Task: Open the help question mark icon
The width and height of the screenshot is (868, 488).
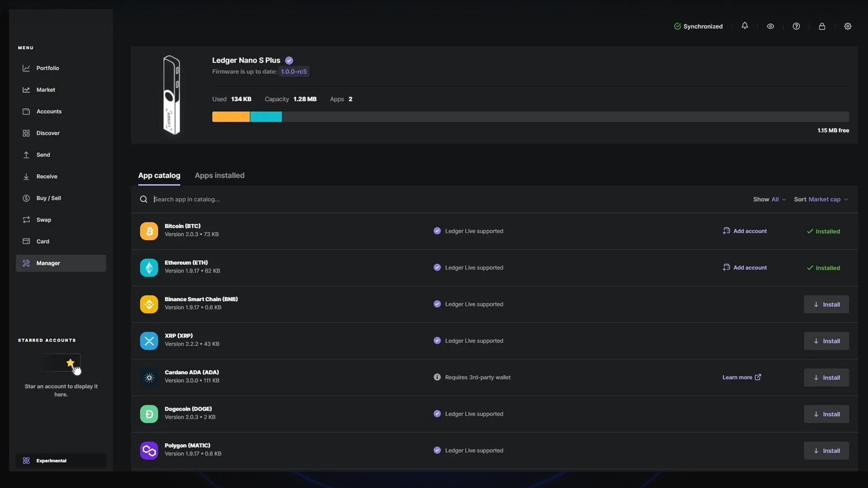Action: [x=796, y=26]
